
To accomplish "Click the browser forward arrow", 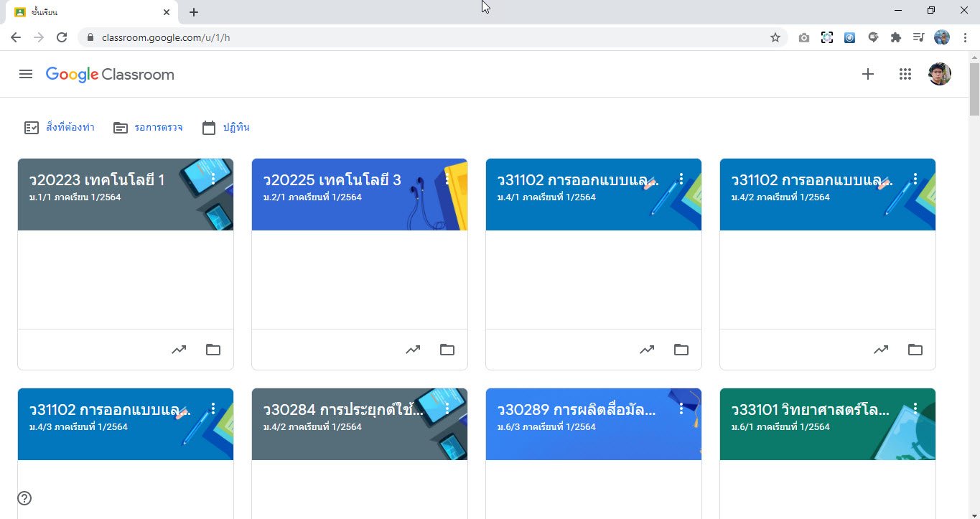I will [x=39, y=37].
